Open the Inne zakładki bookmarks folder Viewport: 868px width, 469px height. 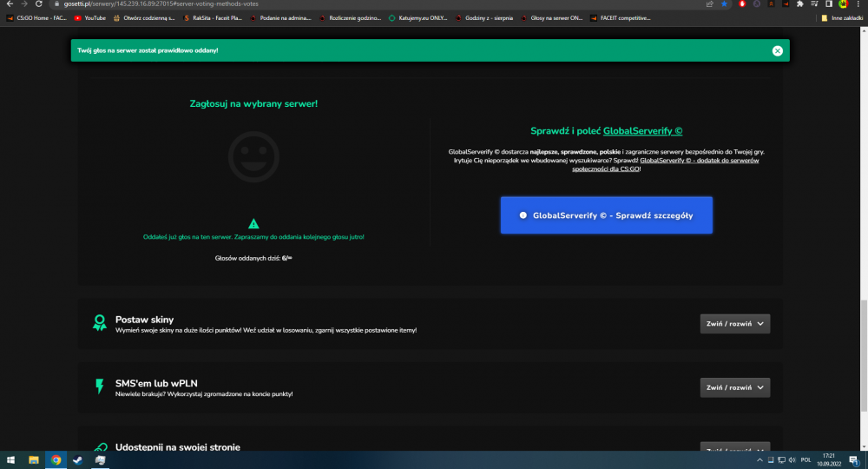(x=842, y=18)
